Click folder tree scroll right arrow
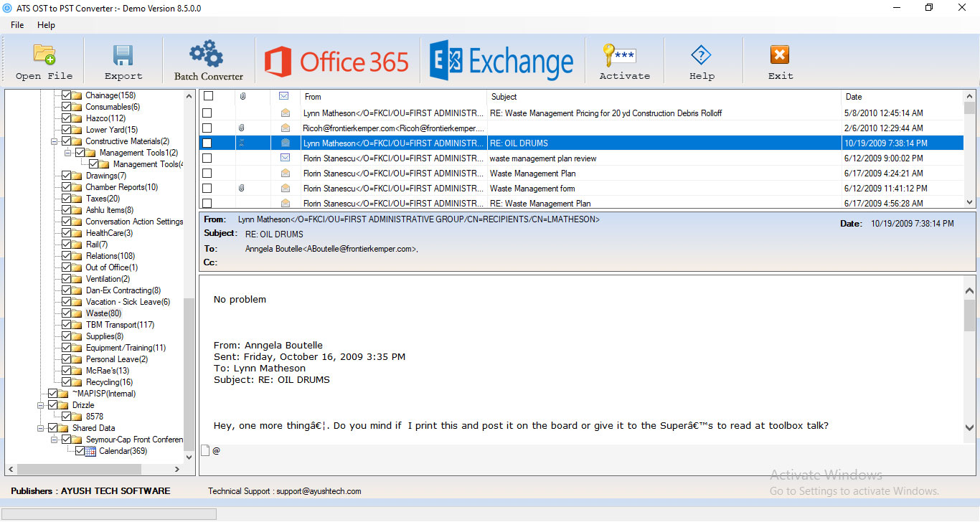 point(177,469)
